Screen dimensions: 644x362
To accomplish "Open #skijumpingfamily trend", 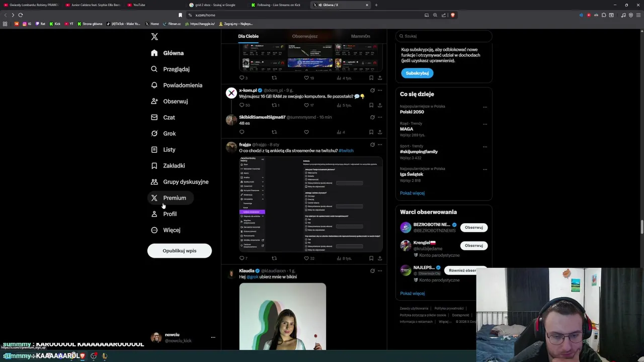I will tap(419, 152).
